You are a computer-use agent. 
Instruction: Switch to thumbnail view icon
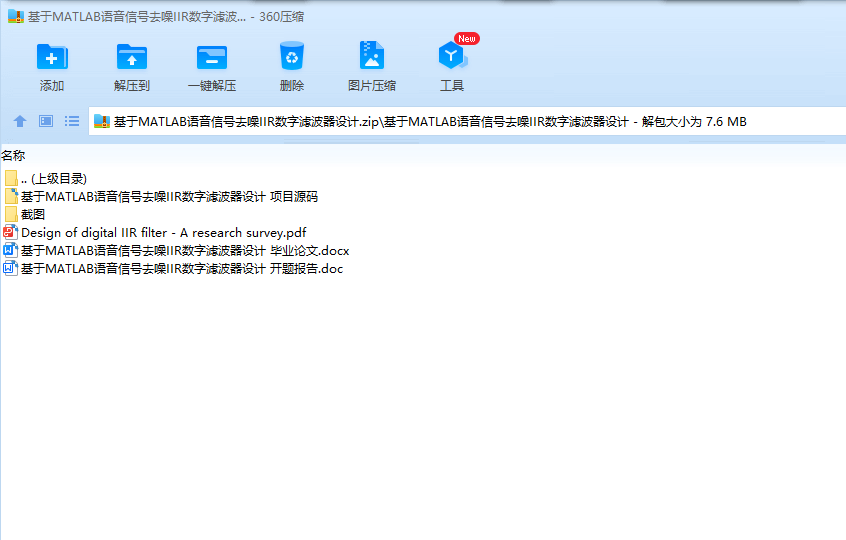[x=46, y=121]
